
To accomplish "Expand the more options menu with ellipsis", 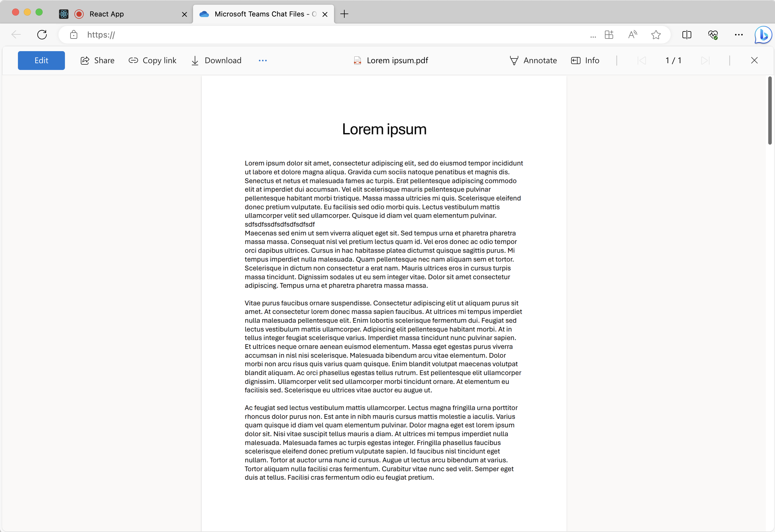I will click(x=263, y=60).
